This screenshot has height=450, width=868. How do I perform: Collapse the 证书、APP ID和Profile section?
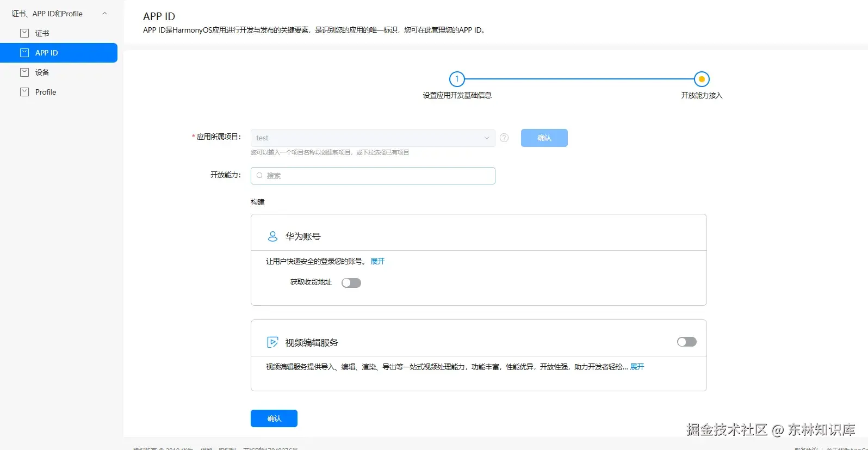pyautogui.click(x=104, y=14)
